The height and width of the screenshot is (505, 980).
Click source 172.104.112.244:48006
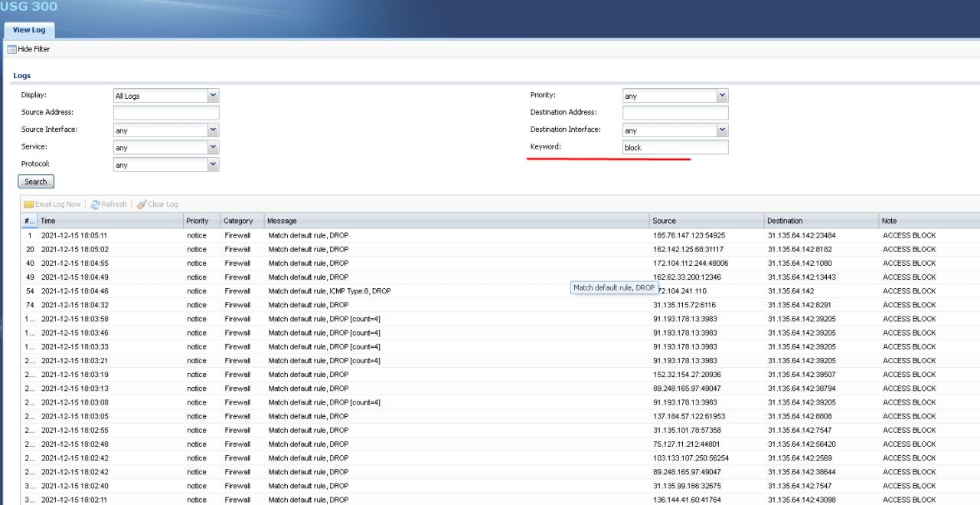click(x=691, y=263)
